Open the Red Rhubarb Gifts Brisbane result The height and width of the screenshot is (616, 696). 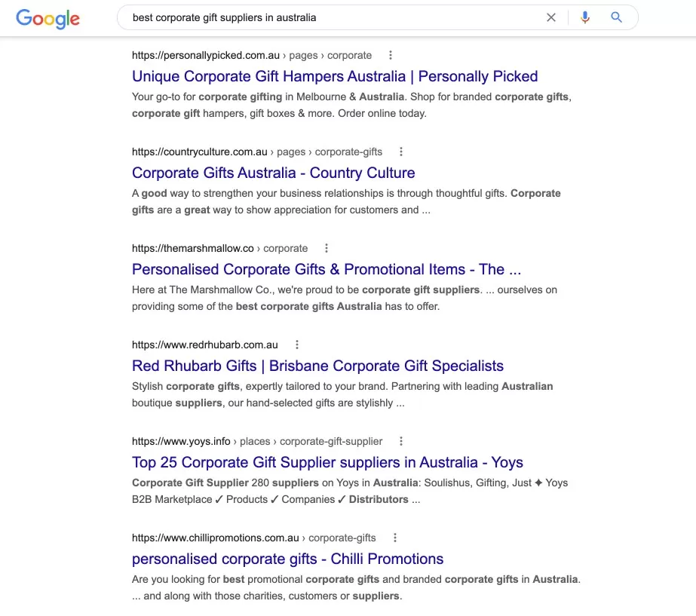317,366
